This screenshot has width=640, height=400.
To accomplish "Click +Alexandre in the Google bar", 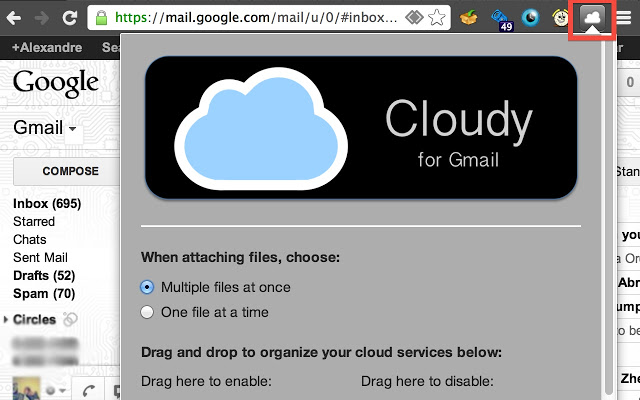I will coord(46,47).
